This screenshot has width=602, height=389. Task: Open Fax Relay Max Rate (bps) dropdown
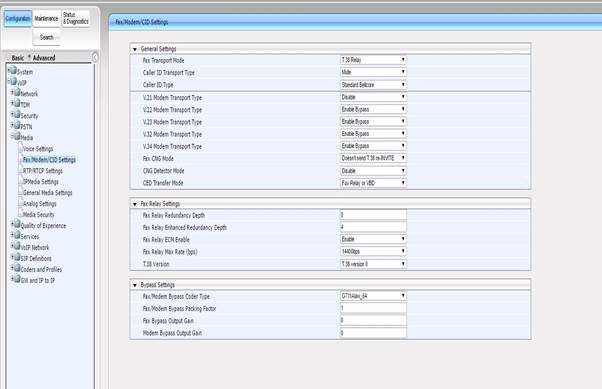[373, 252]
